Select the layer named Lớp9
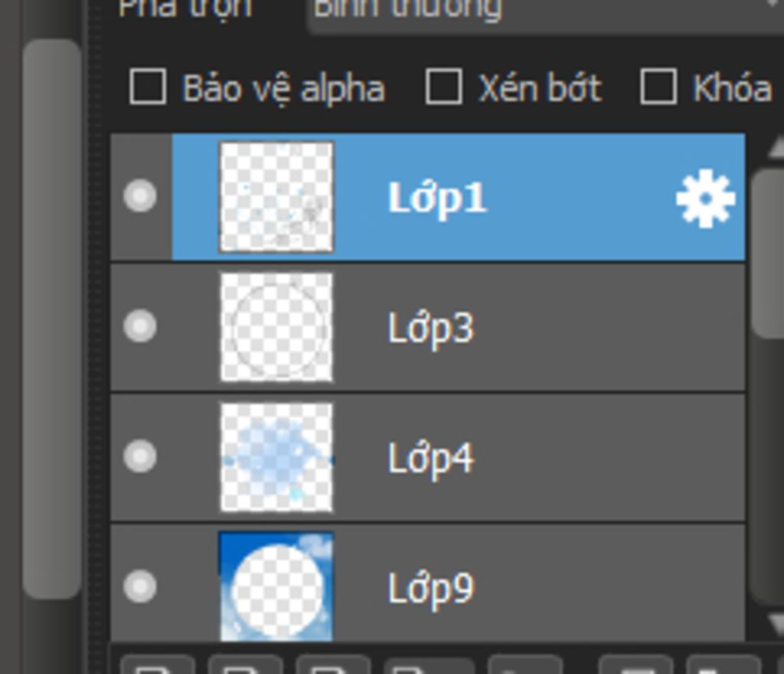The width and height of the screenshot is (784, 674). [x=428, y=583]
